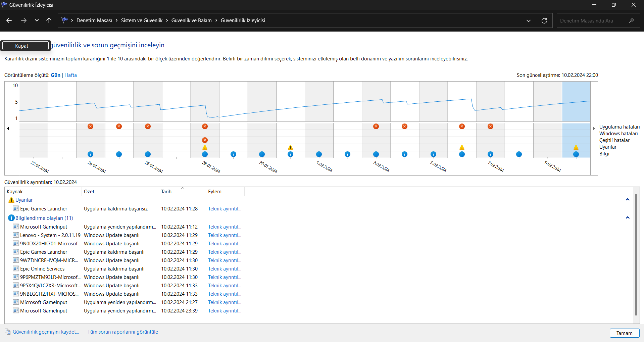Viewport: 644px width, 342px height.
Task: Collapse the Bilgilendirme olayları group
Action: point(628,218)
